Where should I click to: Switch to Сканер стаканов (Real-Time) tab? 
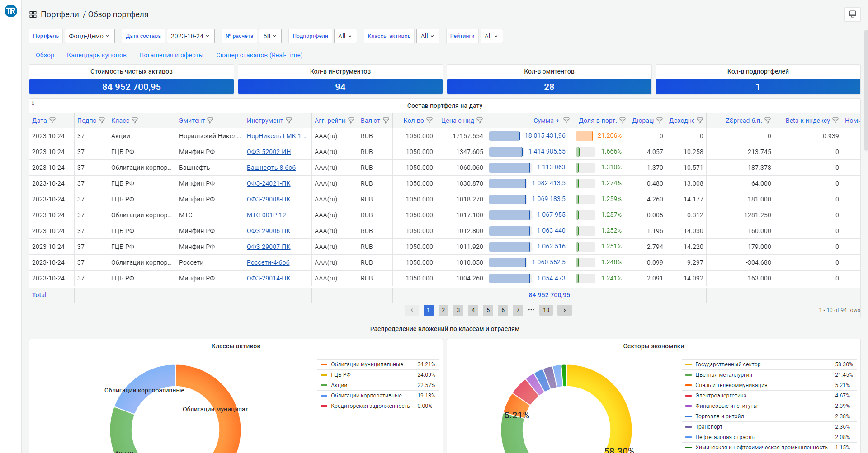(259, 55)
